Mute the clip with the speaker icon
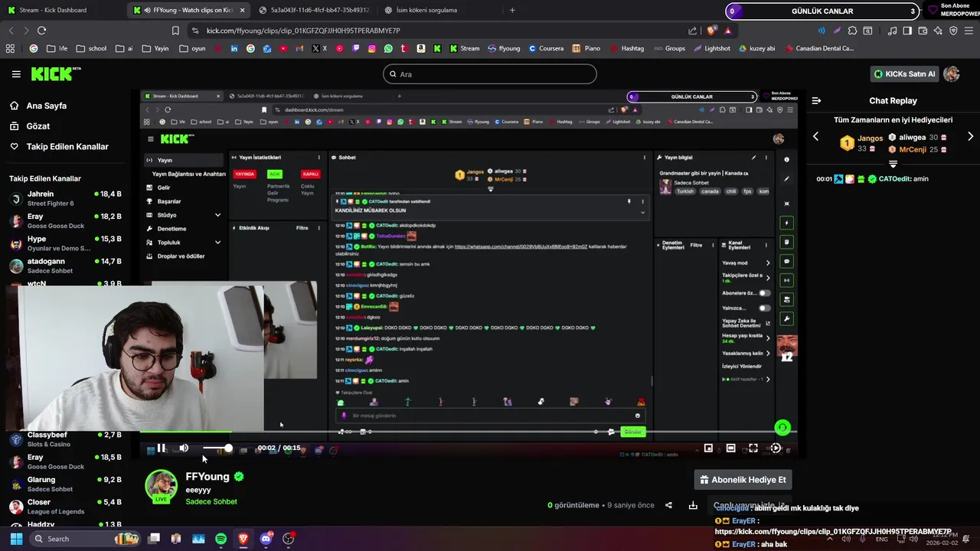 184,448
